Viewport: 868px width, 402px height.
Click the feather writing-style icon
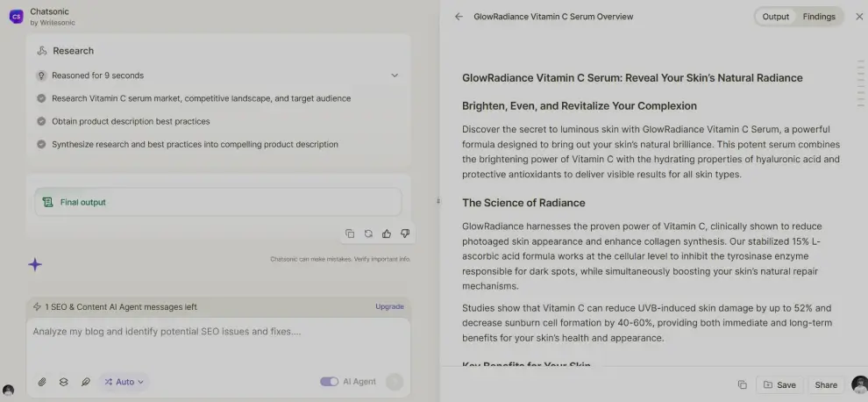pyautogui.click(x=85, y=382)
